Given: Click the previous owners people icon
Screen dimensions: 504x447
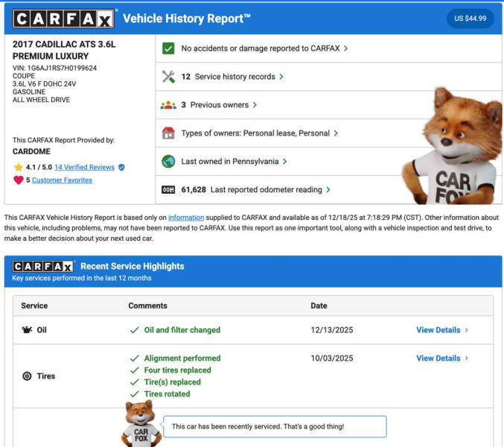Looking at the screenshot, I should click(x=168, y=105).
